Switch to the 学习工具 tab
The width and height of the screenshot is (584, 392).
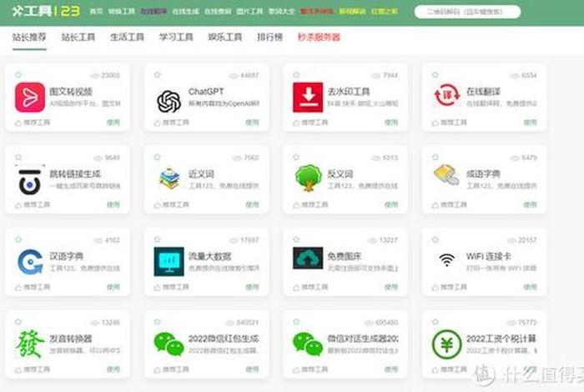click(x=176, y=37)
